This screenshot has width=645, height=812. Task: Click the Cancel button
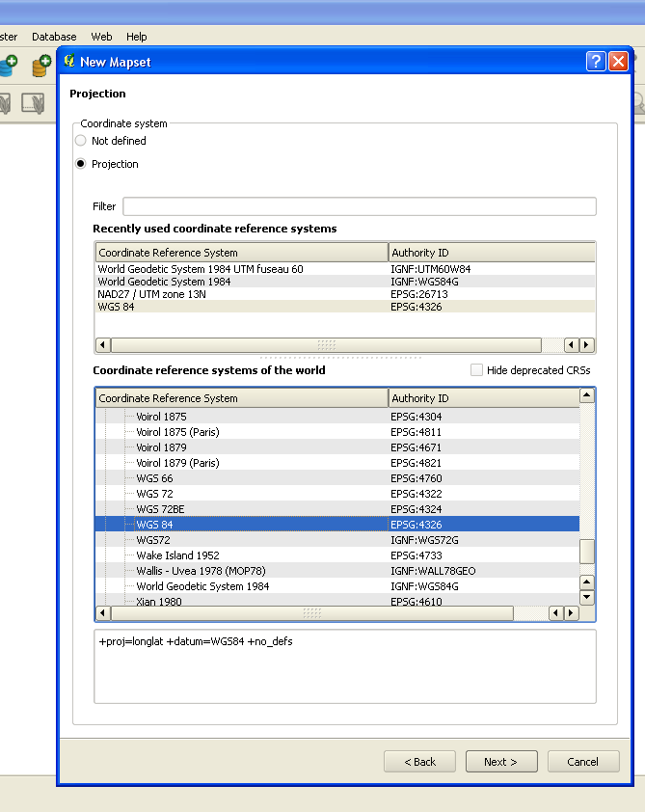coord(583,761)
